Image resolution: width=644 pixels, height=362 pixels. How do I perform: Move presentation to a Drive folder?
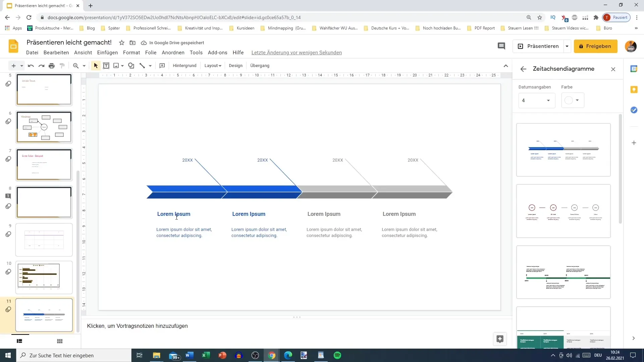point(132,43)
